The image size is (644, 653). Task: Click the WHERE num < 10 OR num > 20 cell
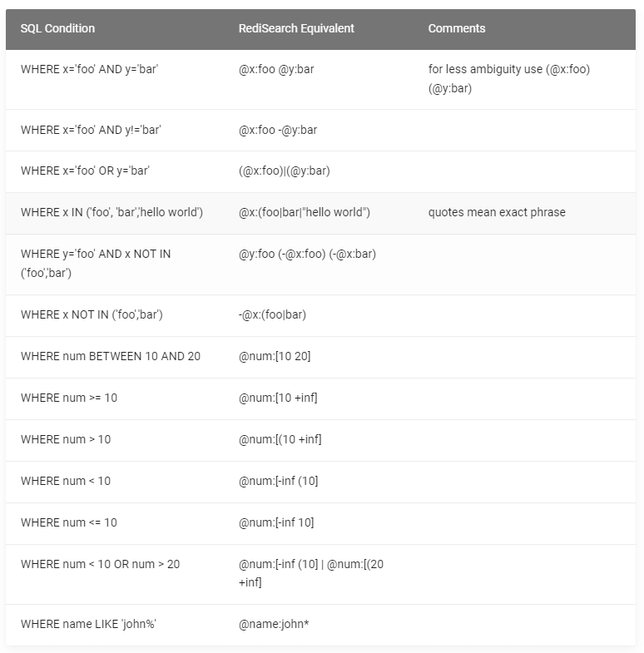tap(100, 564)
